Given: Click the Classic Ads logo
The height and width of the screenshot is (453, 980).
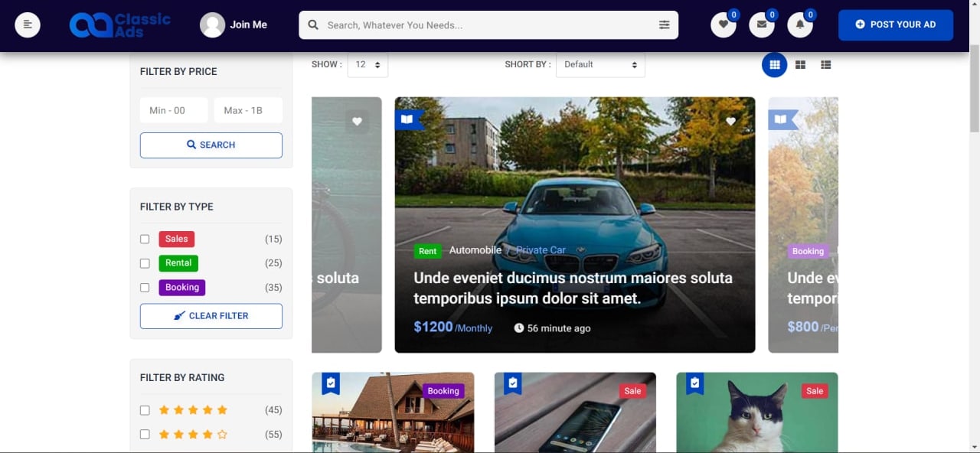Looking at the screenshot, I should [120, 24].
